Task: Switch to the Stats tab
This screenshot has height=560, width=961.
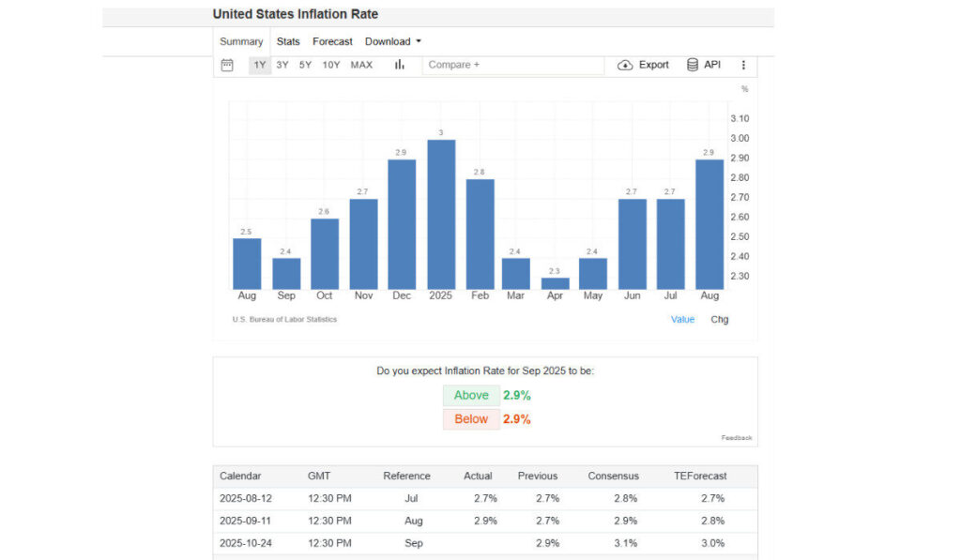Action: [288, 41]
